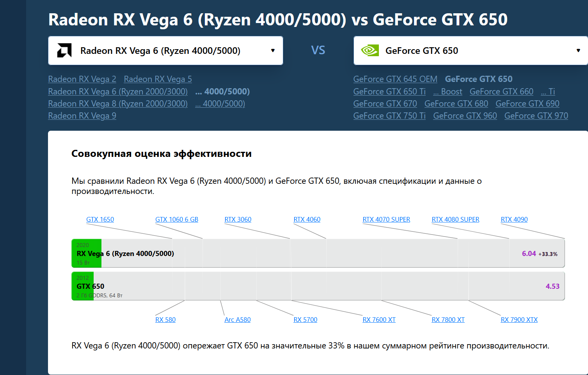588x375 pixels.
Task: Click the +33.3% advantage label
Action: point(548,254)
